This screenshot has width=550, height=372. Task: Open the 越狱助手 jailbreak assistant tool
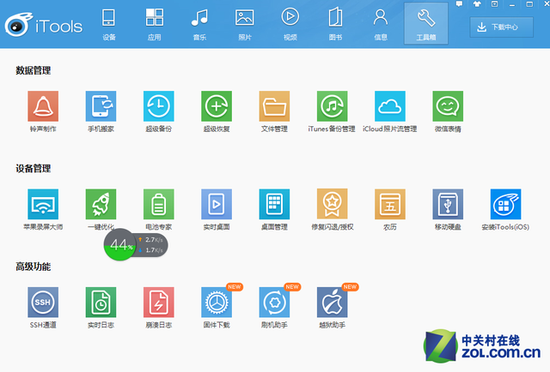(x=332, y=302)
